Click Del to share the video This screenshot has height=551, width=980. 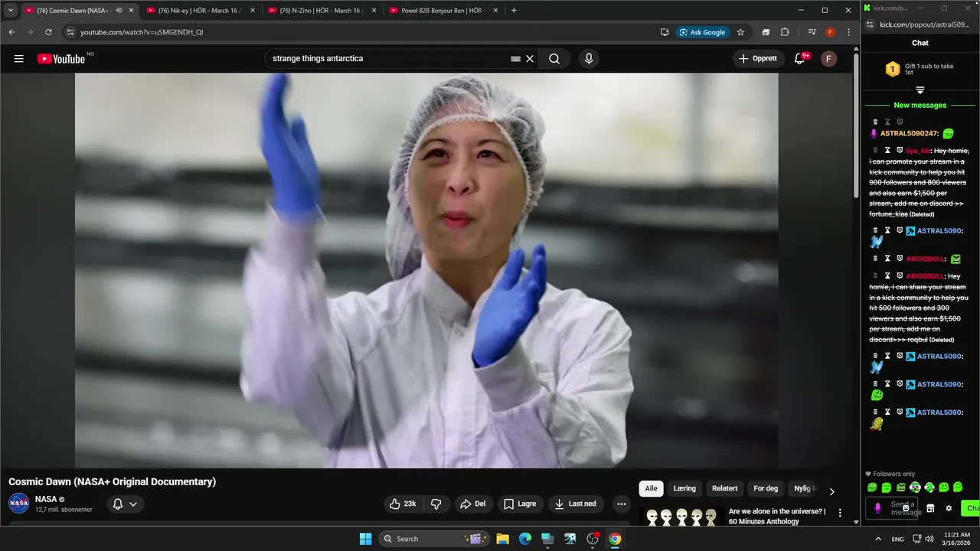click(x=472, y=504)
